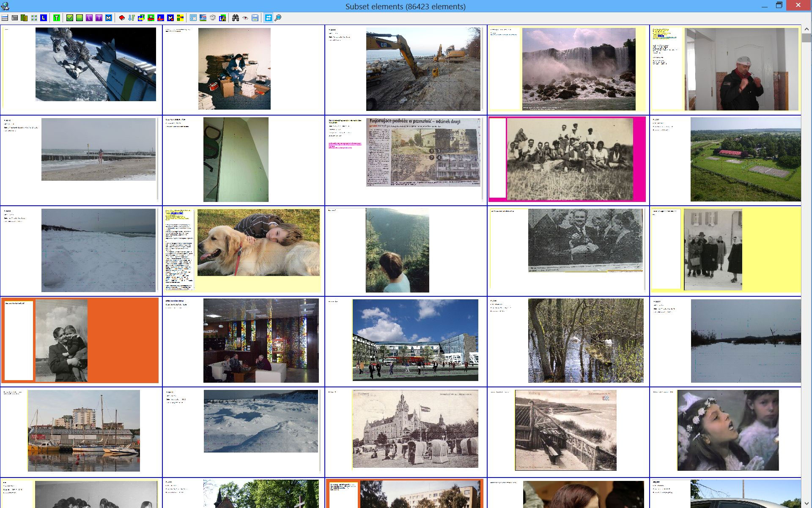Click the purple T toolbar icon
812x508 pixels.
99,18
